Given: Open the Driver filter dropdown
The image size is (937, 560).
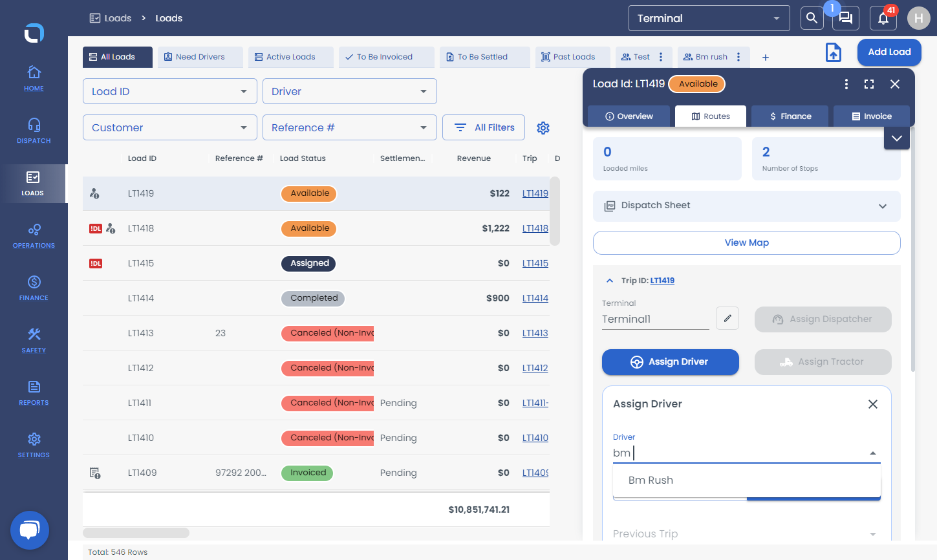Looking at the screenshot, I should (x=350, y=91).
